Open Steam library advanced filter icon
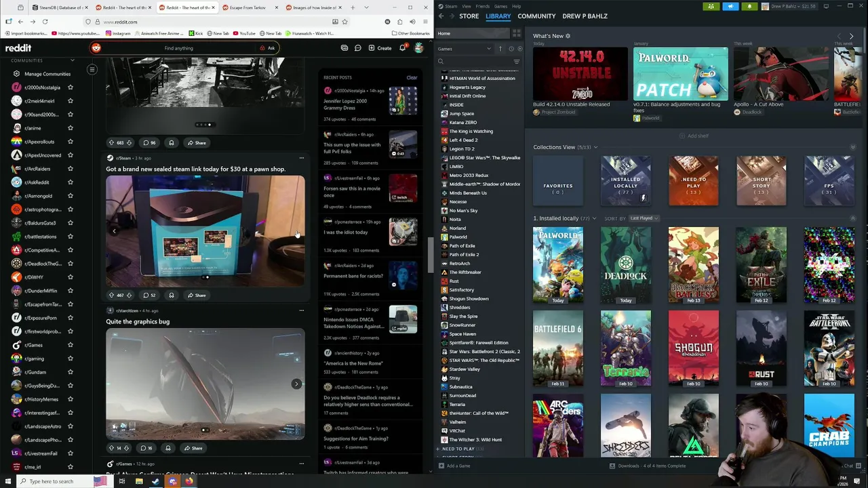The height and width of the screenshot is (488, 868). pyautogui.click(x=517, y=62)
